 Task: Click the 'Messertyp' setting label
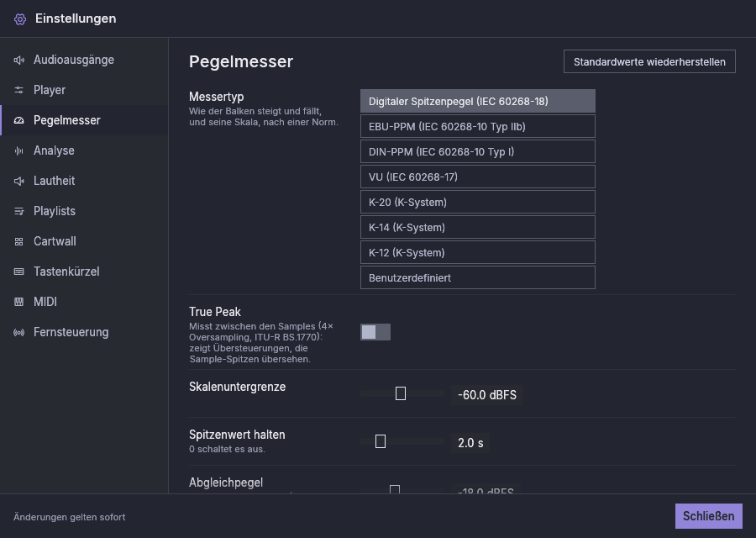click(217, 97)
